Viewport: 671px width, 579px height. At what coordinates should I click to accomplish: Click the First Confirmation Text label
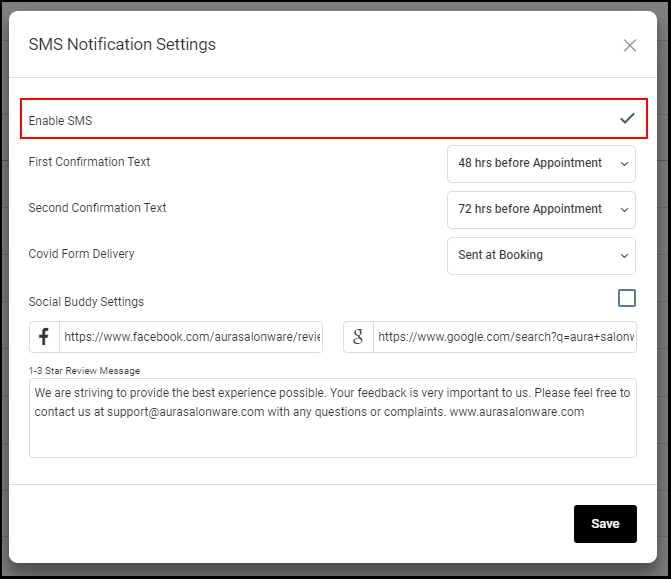tap(89, 162)
